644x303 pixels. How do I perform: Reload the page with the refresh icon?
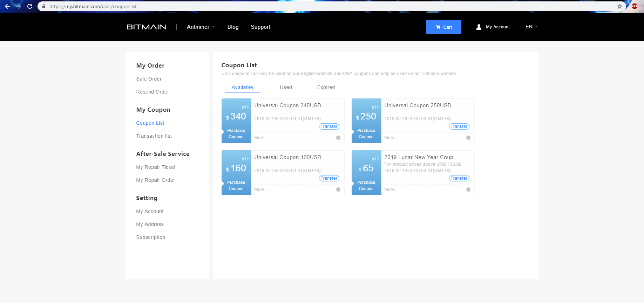click(x=30, y=6)
